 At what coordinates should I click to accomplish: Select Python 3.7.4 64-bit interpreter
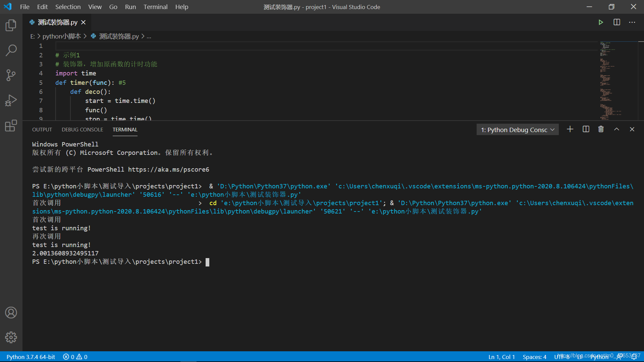coord(31,357)
